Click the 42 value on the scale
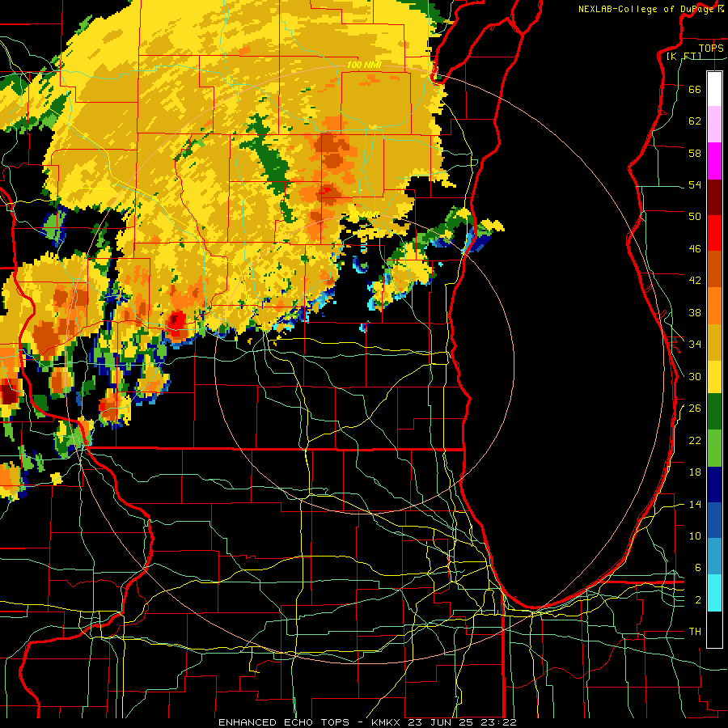 tap(695, 281)
